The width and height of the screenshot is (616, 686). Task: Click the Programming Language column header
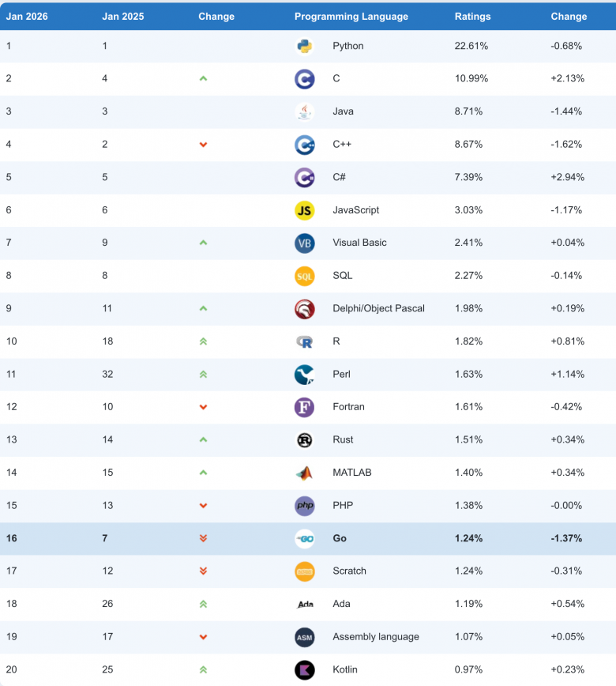point(351,16)
